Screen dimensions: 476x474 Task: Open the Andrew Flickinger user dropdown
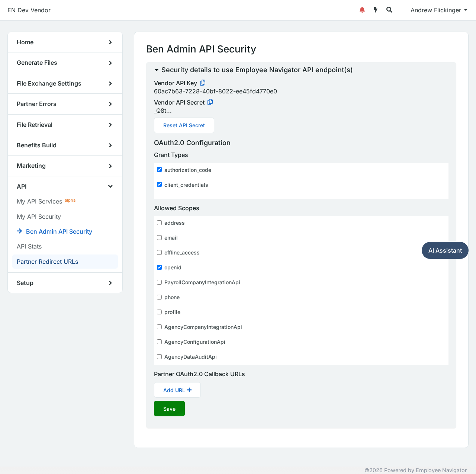[x=439, y=10]
